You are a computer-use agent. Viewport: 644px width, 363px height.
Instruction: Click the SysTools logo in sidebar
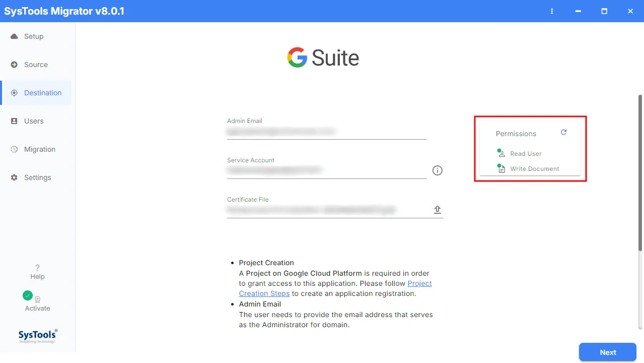click(38, 336)
